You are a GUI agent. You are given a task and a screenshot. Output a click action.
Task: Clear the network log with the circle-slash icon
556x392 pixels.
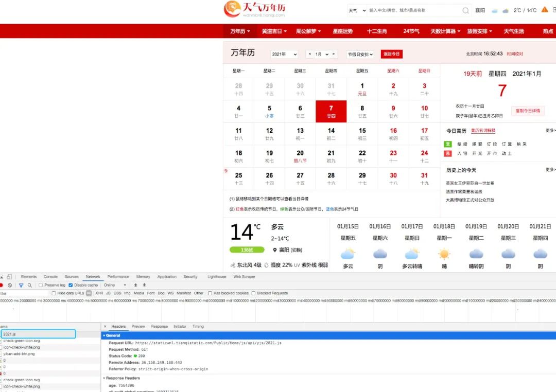[x=10, y=285]
